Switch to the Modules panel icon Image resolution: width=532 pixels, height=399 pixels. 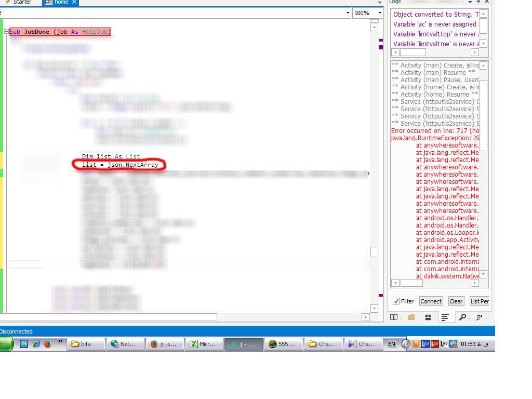click(428, 317)
